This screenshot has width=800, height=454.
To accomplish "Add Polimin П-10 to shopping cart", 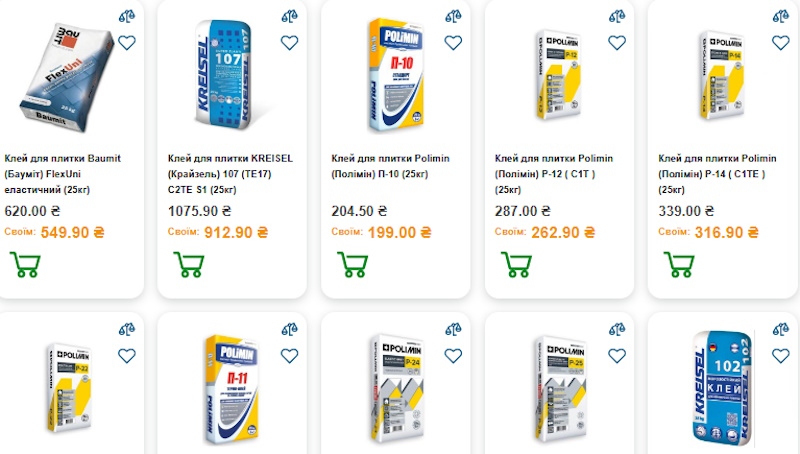I will click(x=353, y=264).
